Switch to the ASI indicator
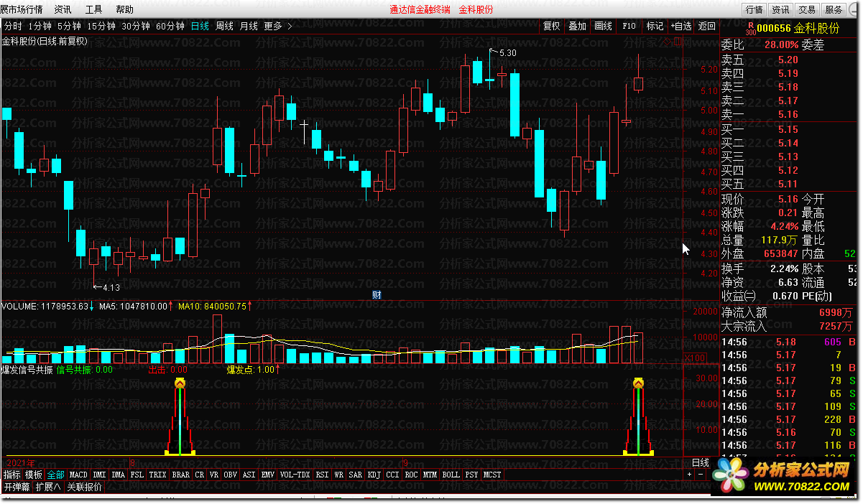 click(249, 475)
